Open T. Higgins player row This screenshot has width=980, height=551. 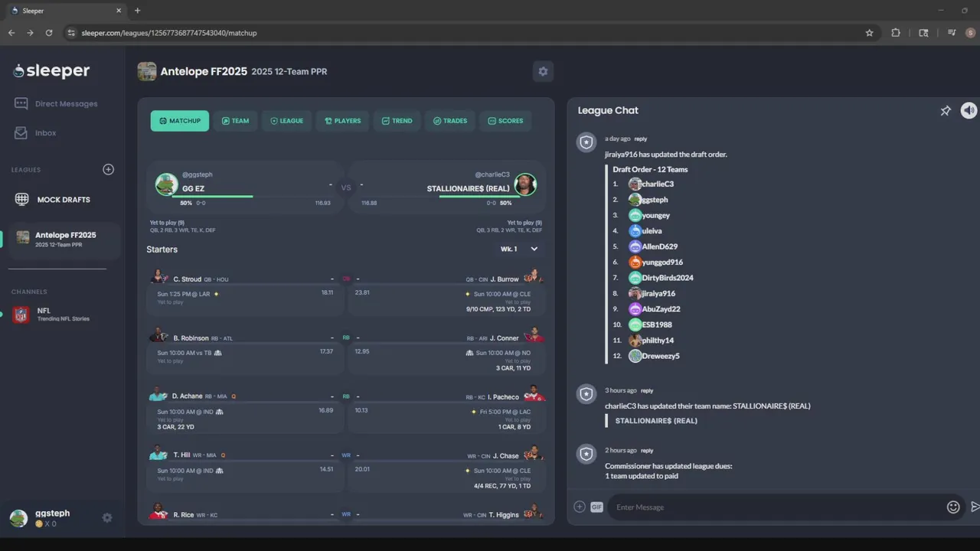(x=447, y=513)
